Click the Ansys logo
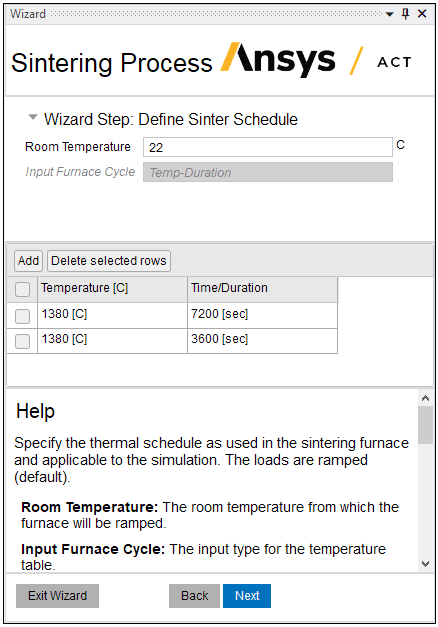438x627 pixels. 278,60
